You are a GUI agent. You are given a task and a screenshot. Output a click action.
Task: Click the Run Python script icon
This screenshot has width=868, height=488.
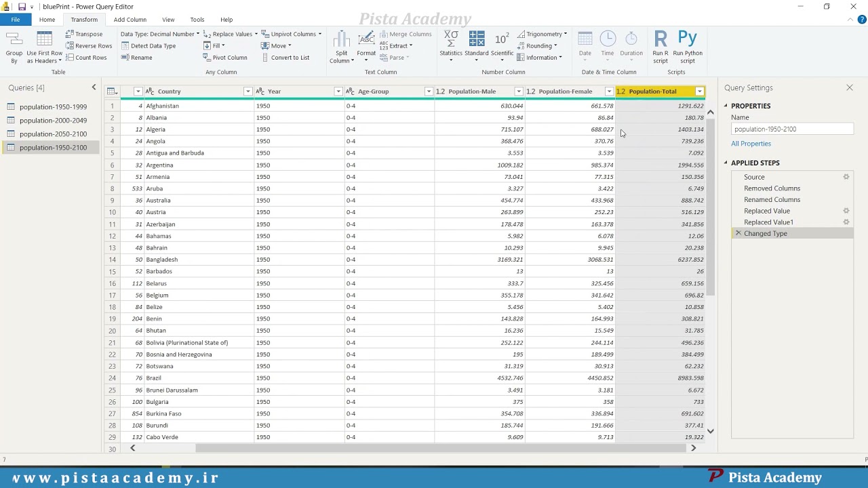coord(688,39)
